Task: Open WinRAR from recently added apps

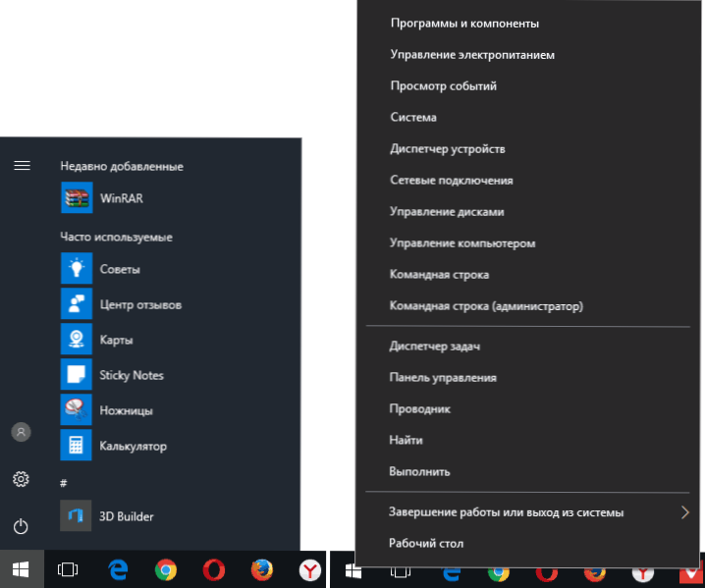Action: click(102, 197)
